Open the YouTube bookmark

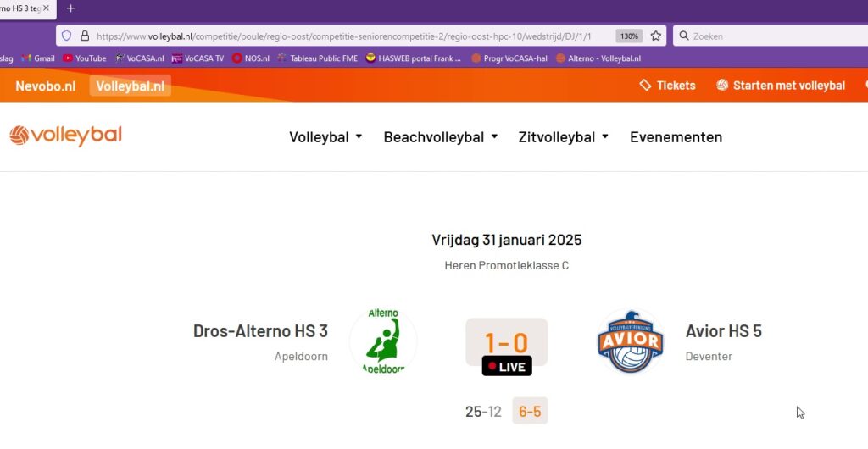point(84,58)
